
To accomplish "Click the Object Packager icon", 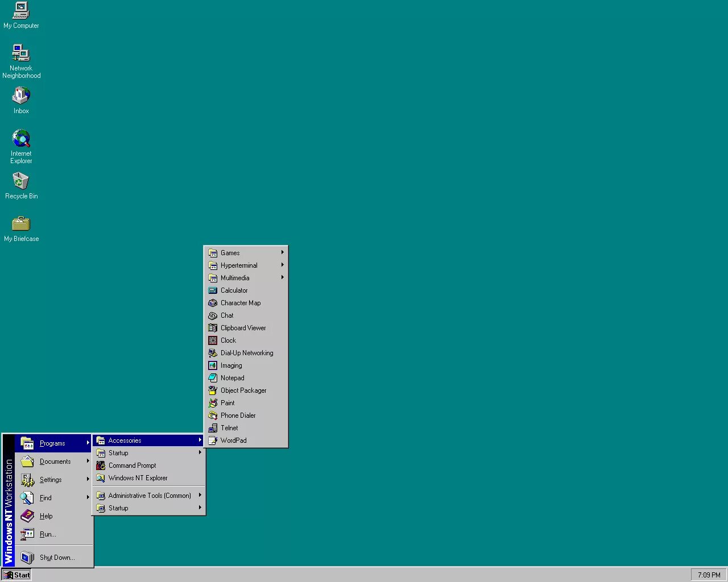I will 213,390.
